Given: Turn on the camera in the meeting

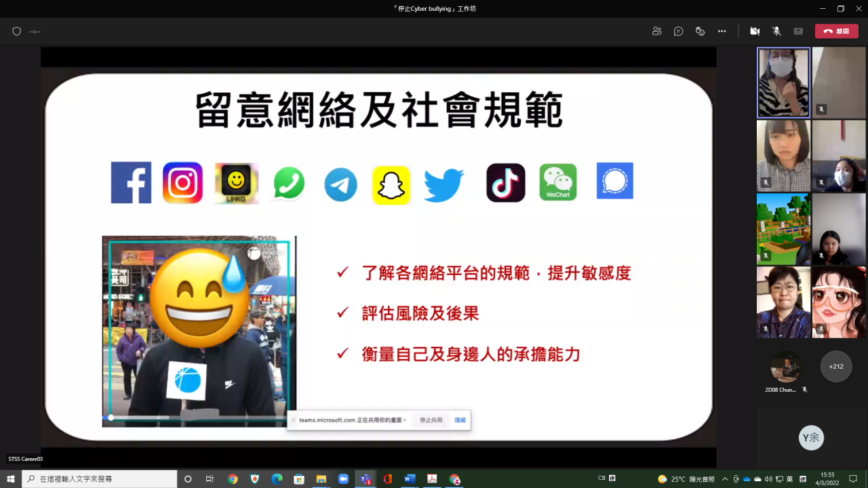Looking at the screenshot, I should click(x=755, y=31).
